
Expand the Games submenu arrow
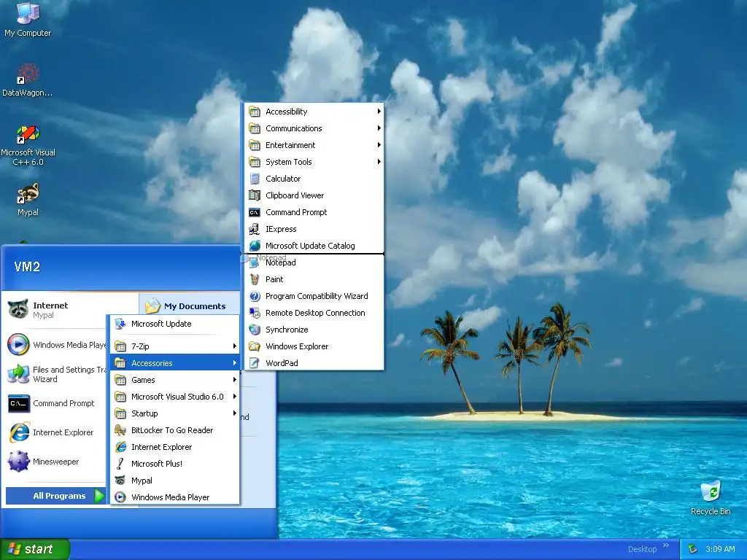[x=234, y=379]
